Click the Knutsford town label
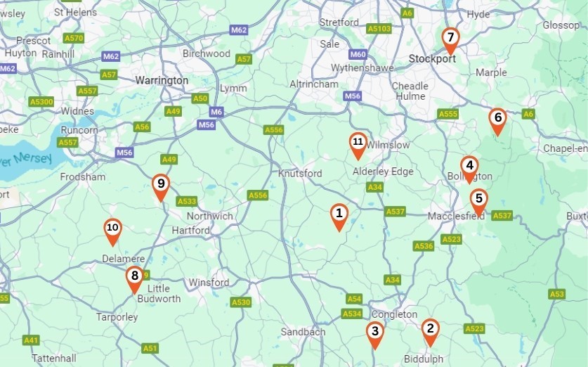Image resolution: width=588 pixels, height=367 pixels. [300, 174]
